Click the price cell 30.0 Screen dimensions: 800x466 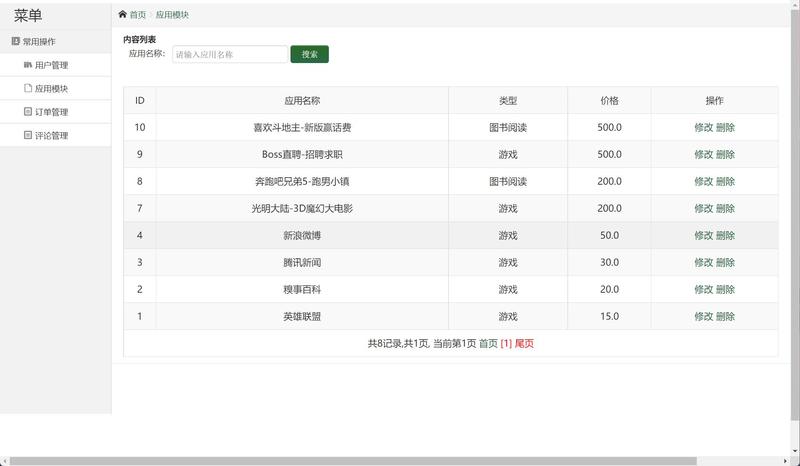tap(609, 263)
